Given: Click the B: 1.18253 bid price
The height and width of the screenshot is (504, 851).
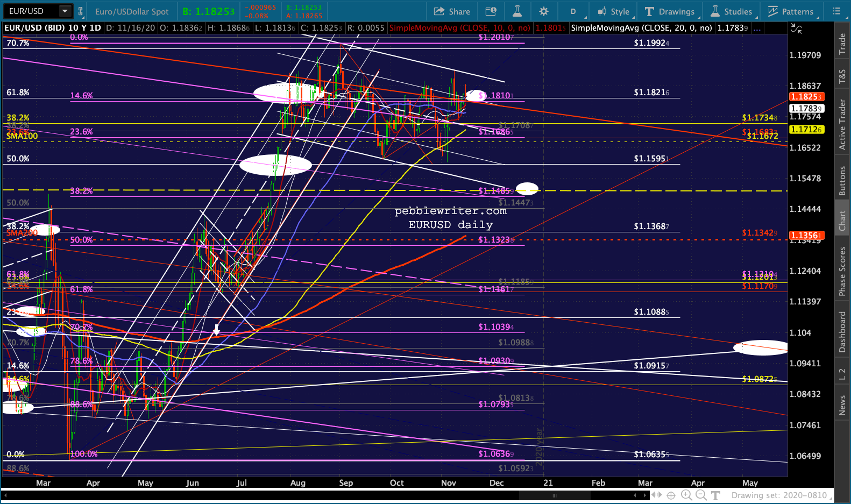Looking at the screenshot, I should click(x=209, y=11).
